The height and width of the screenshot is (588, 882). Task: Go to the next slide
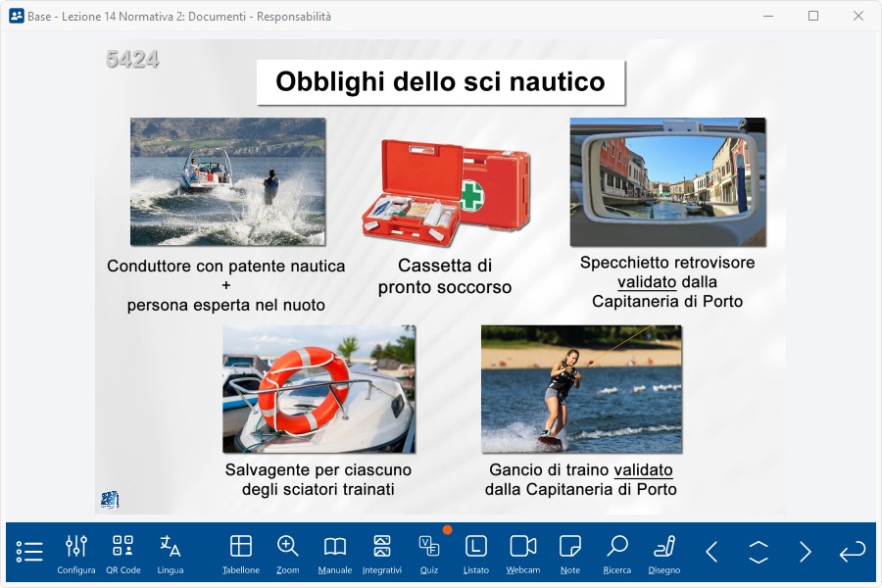[806, 552]
